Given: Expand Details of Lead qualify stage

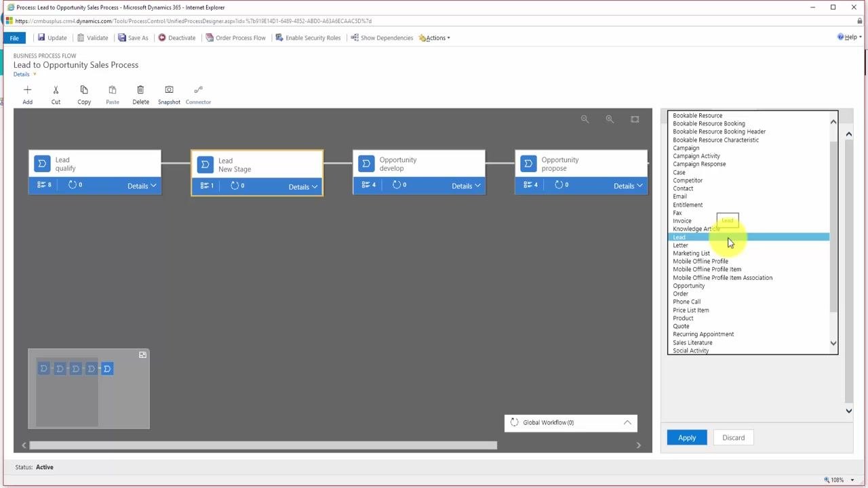Looking at the screenshot, I should (x=142, y=186).
